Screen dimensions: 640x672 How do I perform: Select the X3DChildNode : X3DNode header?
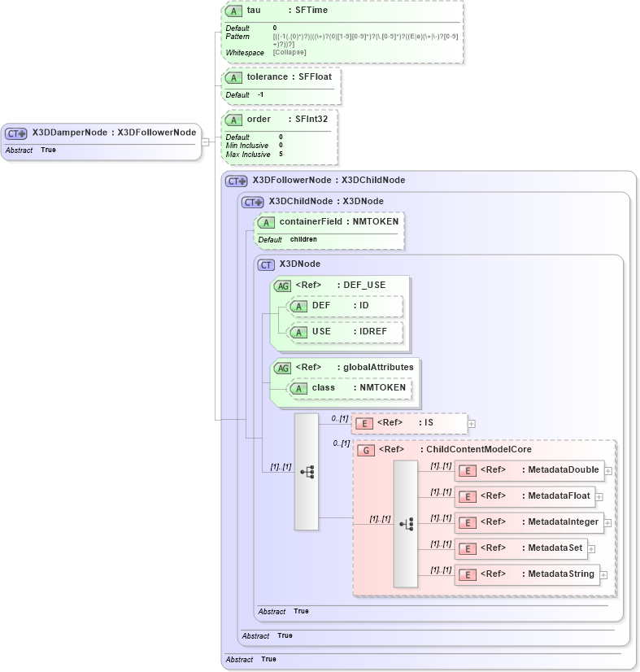326,201
